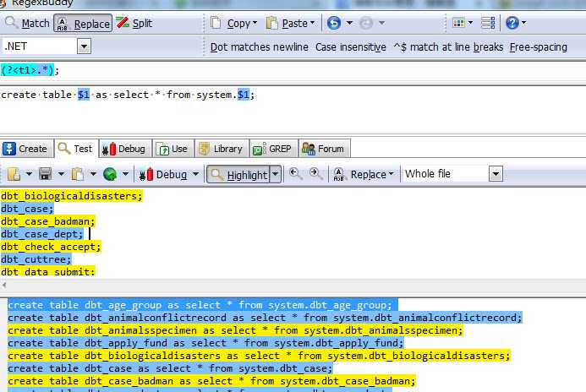Click the new test file icon
Viewport: 586px width, 392px height.
click(14, 174)
